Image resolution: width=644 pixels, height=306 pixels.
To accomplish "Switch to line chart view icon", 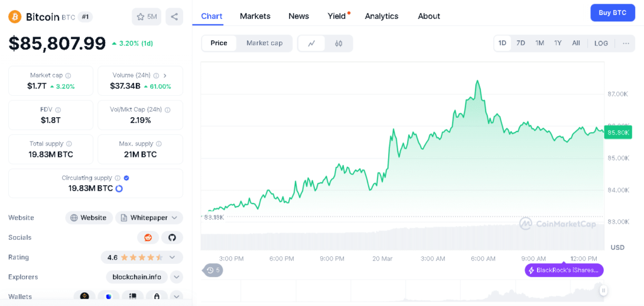I will pyautogui.click(x=311, y=43).
